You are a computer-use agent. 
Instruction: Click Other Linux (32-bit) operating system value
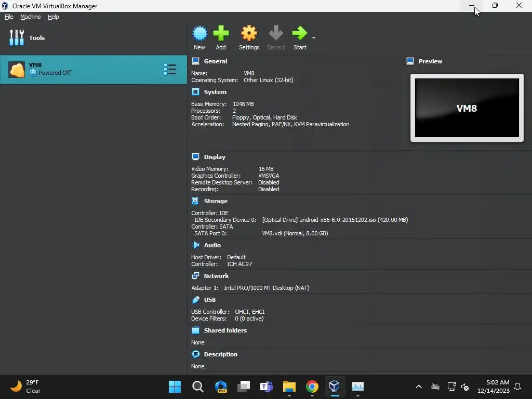pos(269,80)
